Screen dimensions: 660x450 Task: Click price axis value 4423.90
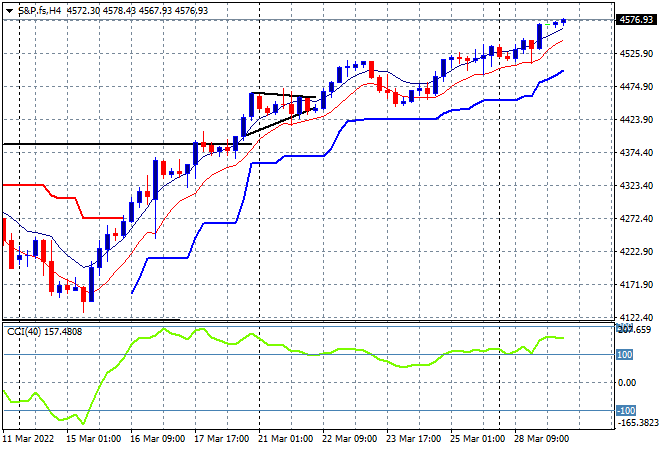click(636, 120)
